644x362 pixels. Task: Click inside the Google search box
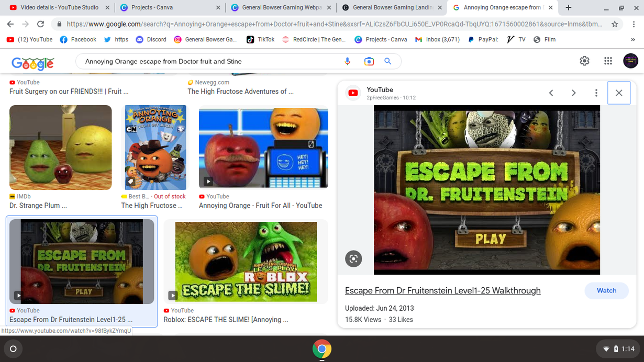[x=209, y=61]
